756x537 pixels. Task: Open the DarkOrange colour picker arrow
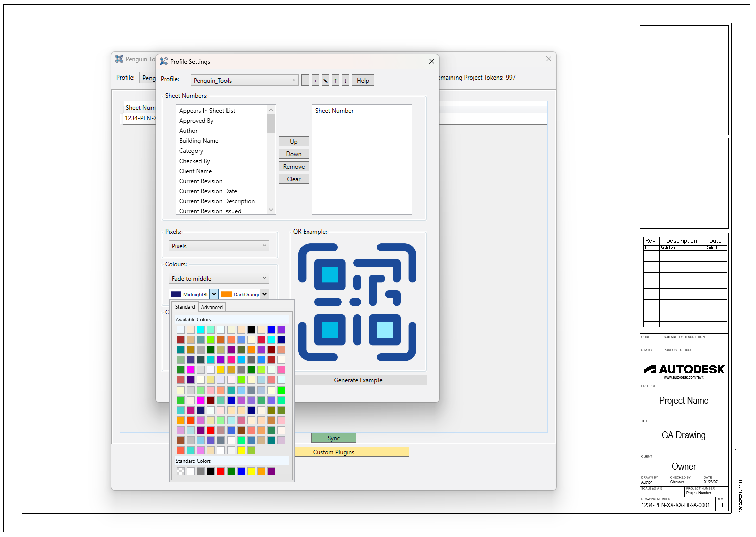265,294
